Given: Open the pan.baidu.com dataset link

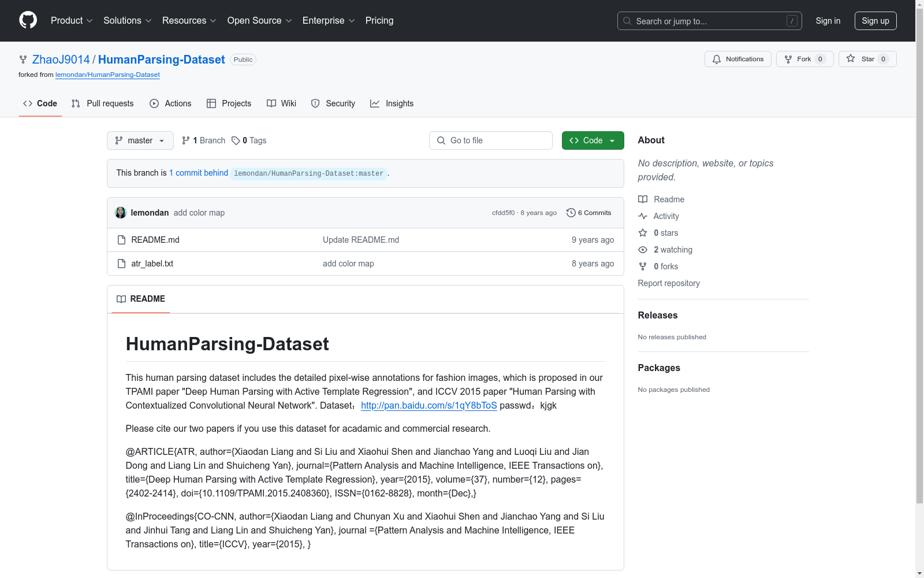Looking at the screenshot, I should click(429, 405).
